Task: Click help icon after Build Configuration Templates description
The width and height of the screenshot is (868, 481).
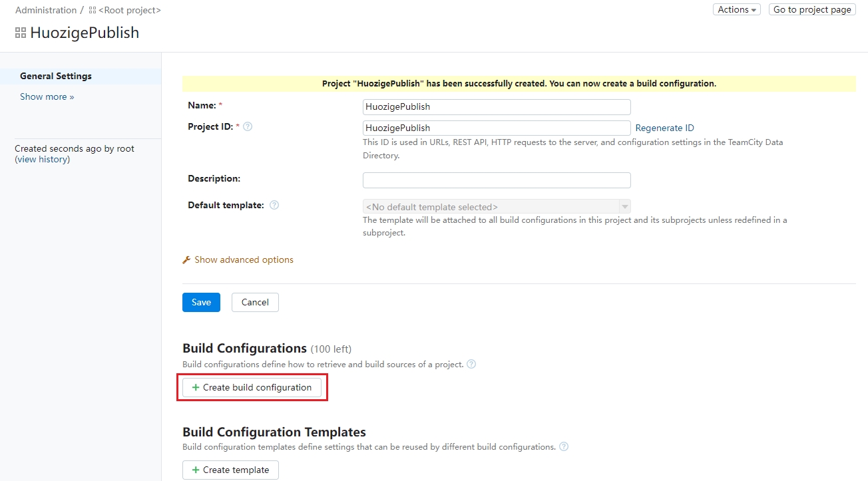Action: tap(564, 446)
